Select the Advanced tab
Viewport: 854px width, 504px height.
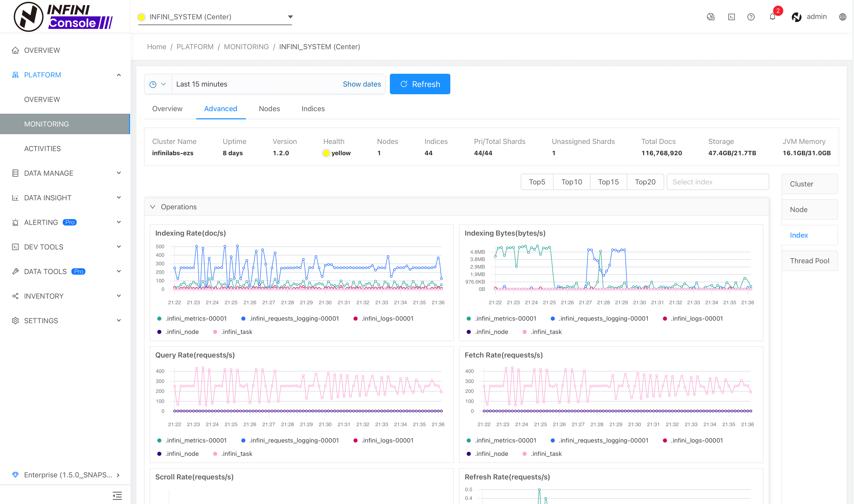(221, 109)
